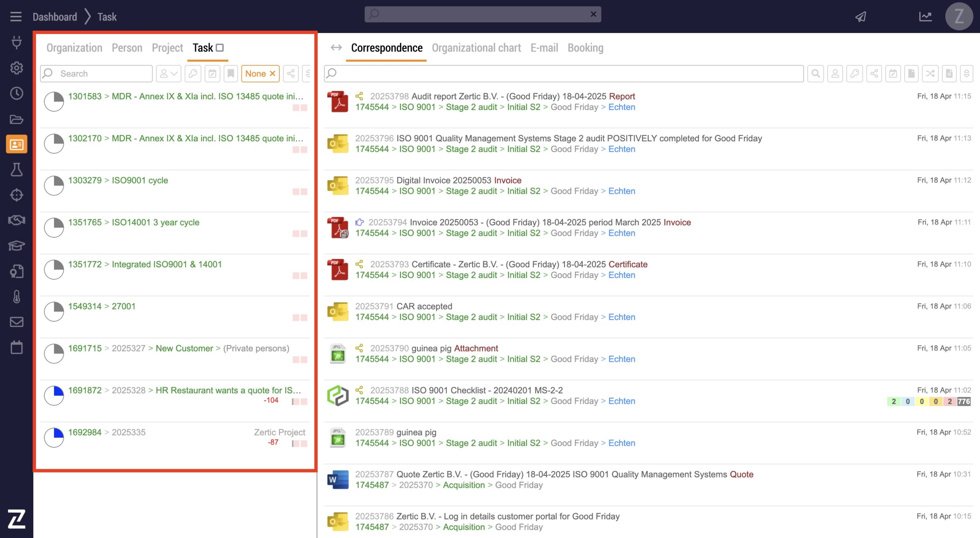The height and width of the screenshot is (538, 980).
Task: Click the red 2 score badge
Action: [x=949, y=401]
